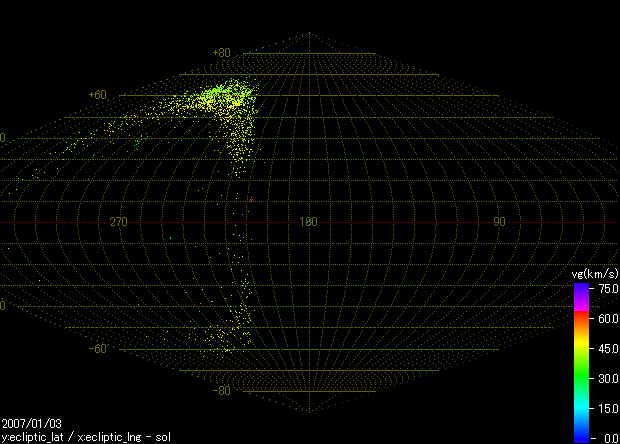The image size is (620, 444).
Task: Select the -60 latitude label
Action: [x=97, y=349]
